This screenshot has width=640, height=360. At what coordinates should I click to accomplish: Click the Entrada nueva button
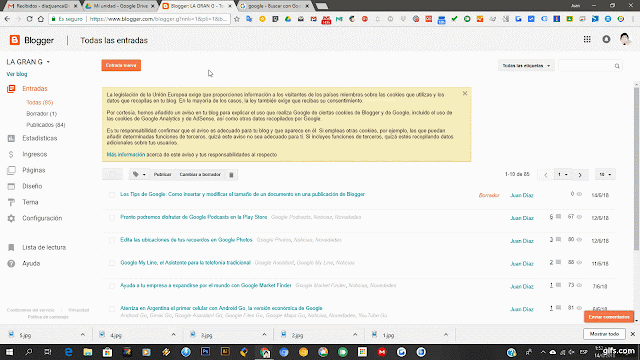(121, 65)
